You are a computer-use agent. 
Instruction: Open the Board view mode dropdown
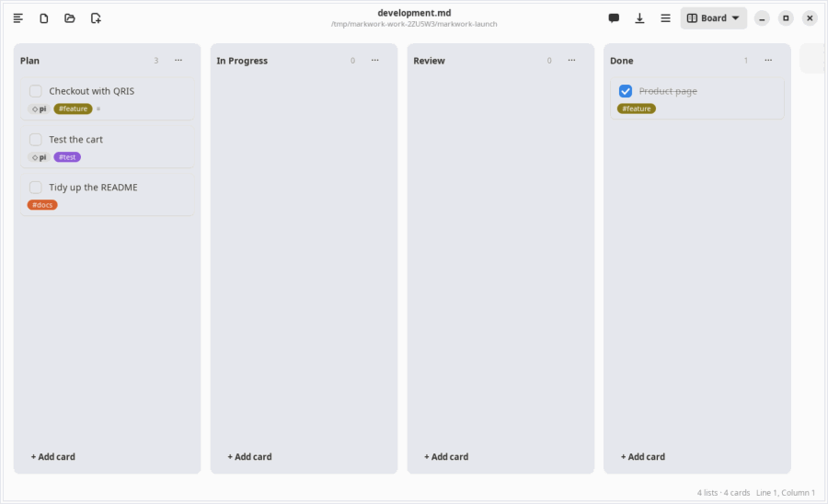[713, 18]
